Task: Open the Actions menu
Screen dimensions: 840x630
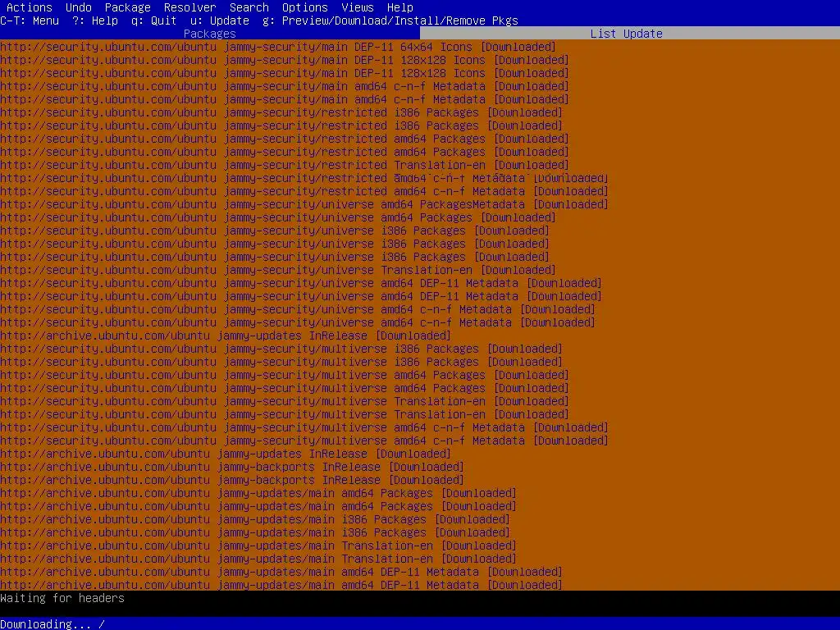Action: coord(30,7)
